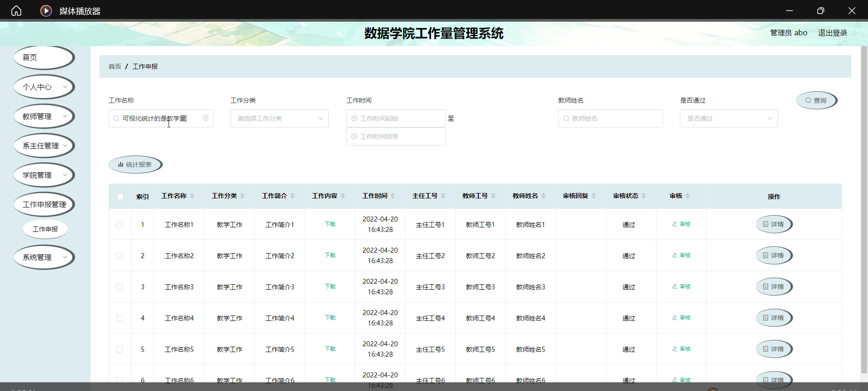
Task: Open 详情 for row 5
Action: click(x=774, y=349)
